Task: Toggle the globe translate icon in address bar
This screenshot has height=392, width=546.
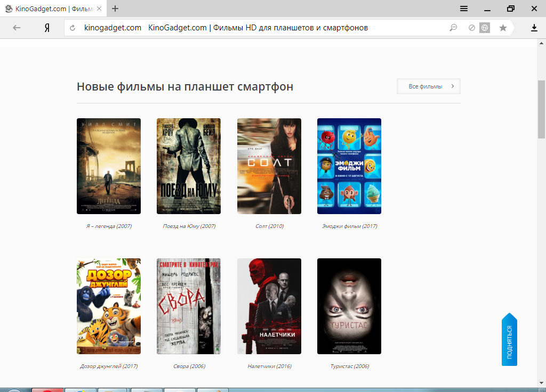Action: point(484,28)
